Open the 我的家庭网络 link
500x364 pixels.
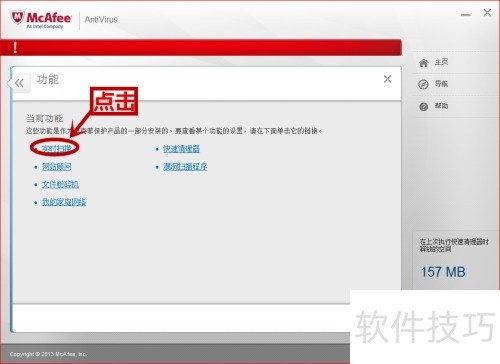click(x=64, y=202)
